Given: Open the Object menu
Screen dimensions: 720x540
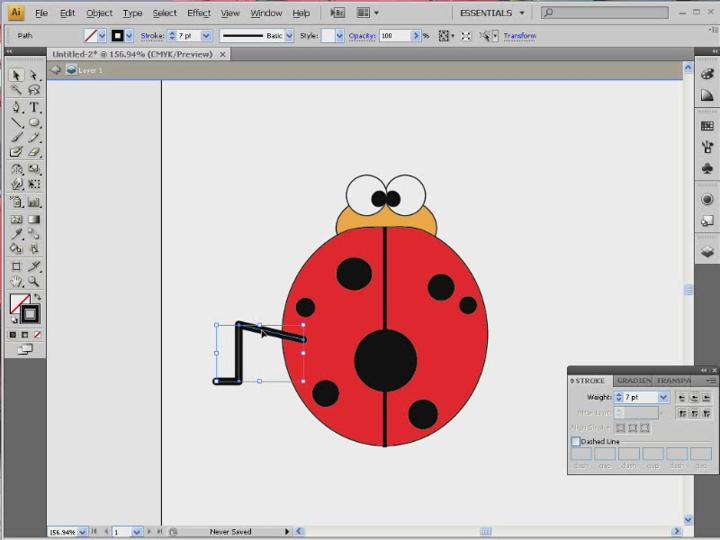Looking at the screenshot, I should click(x=99, y=13).
